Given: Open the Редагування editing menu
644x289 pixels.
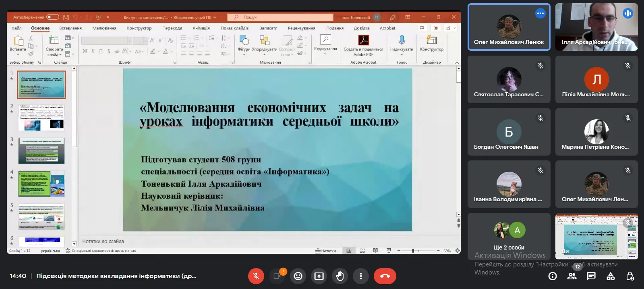Looking at the screenshot, I should pos(325,44).
